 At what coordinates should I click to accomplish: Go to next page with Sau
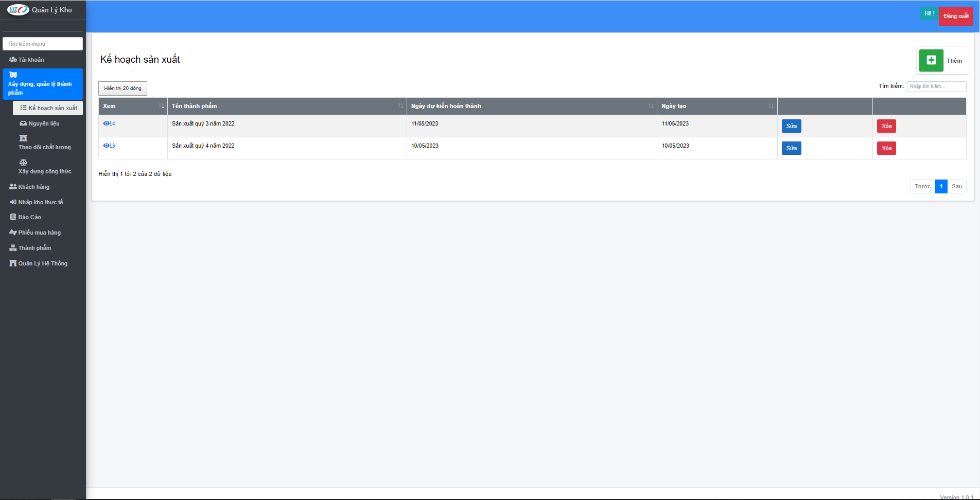[x=957, y=186]
